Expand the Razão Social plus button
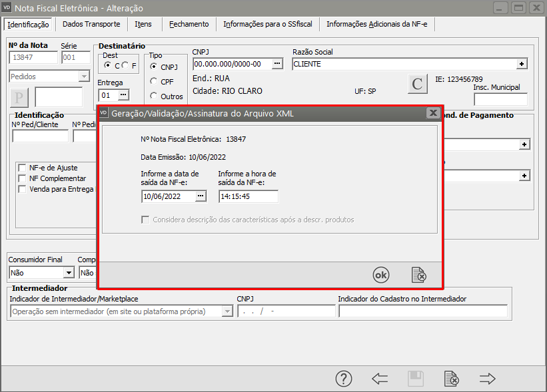Screen dimensions: 547x392 click(522, 64)
